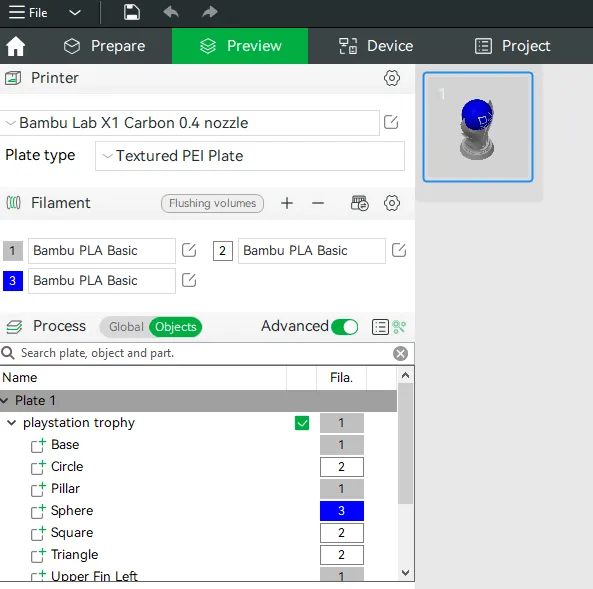
Task: Switch process mode to Objects
Action: pos(175,327)
